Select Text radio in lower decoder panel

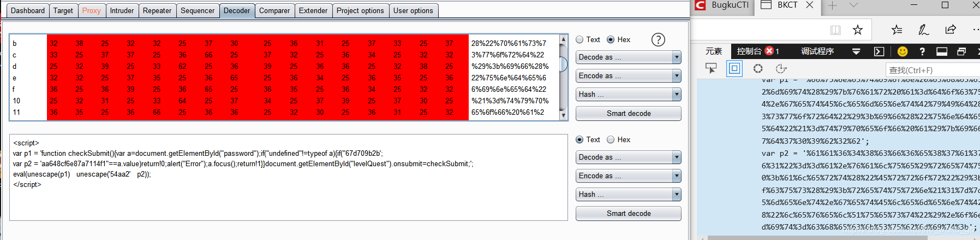(x=579, y=139)
